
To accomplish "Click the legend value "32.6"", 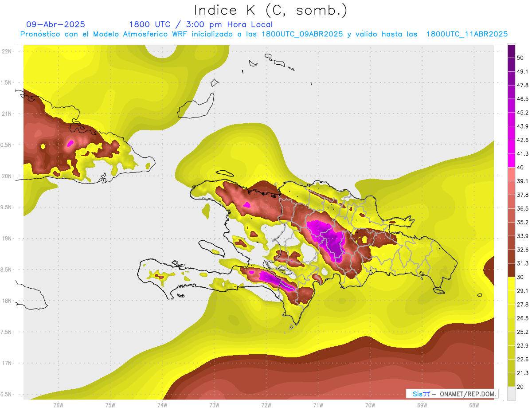I will 523,250.
